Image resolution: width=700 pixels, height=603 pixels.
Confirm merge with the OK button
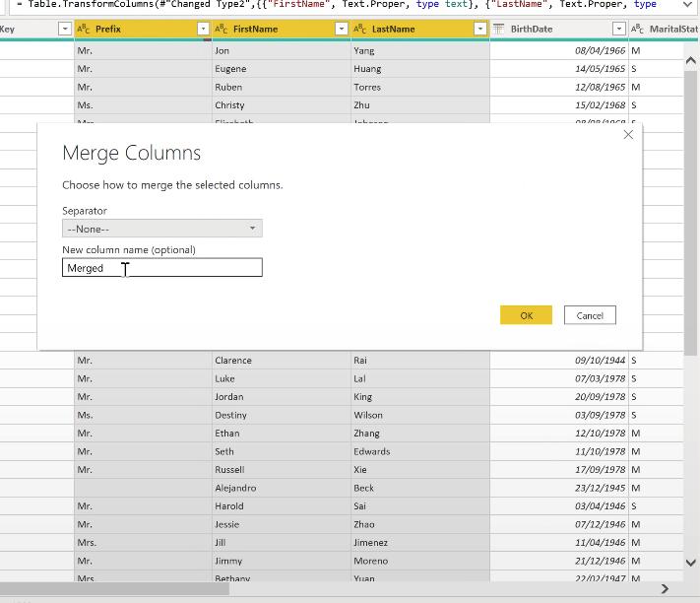[x=526, y=315]
